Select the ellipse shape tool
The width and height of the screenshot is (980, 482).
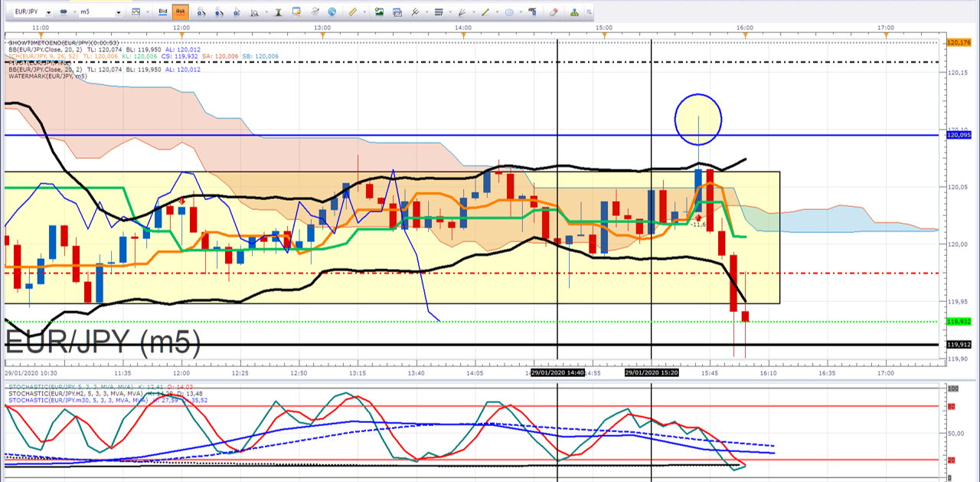click(x=509, y=11)
